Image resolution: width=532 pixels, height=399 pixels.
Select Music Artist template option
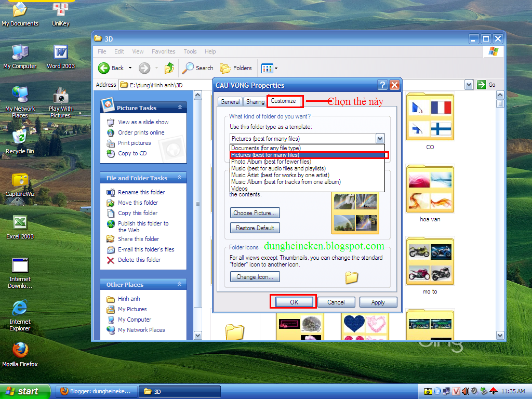coord(308,176)
